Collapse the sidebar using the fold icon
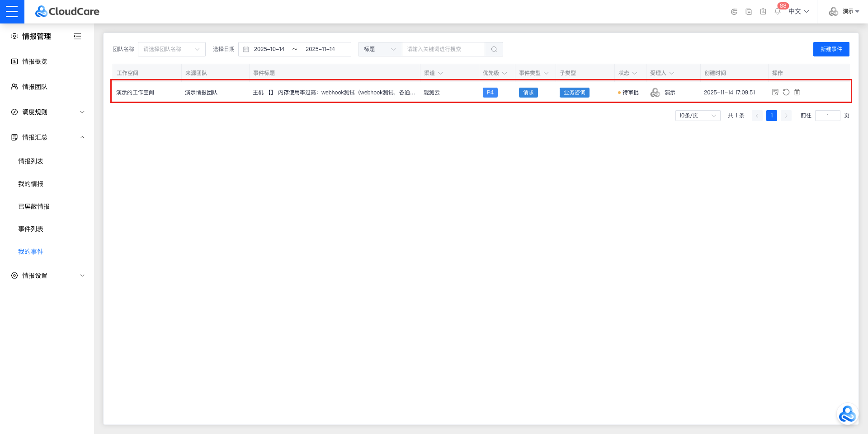Image resolution: width=868 pixels, height=434 pixels. [77, 36]
